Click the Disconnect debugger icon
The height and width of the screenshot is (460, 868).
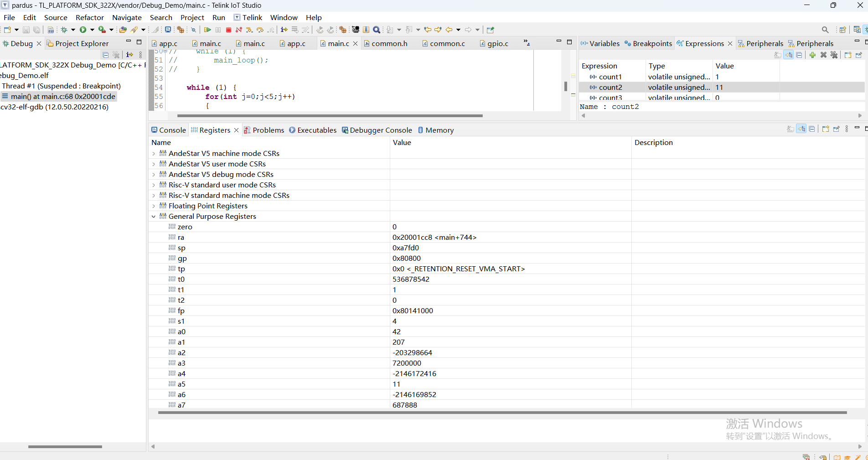pos(239,30)
